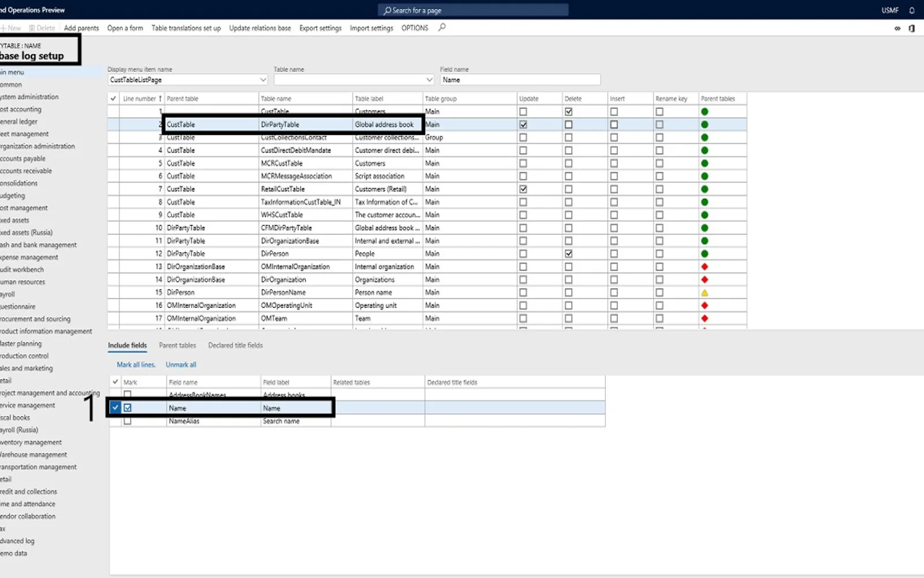Click the Field name input box

(x=520, y=80)
